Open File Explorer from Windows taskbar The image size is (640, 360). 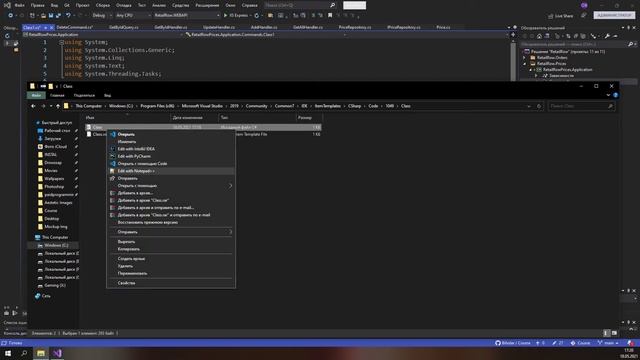point(40,353)
